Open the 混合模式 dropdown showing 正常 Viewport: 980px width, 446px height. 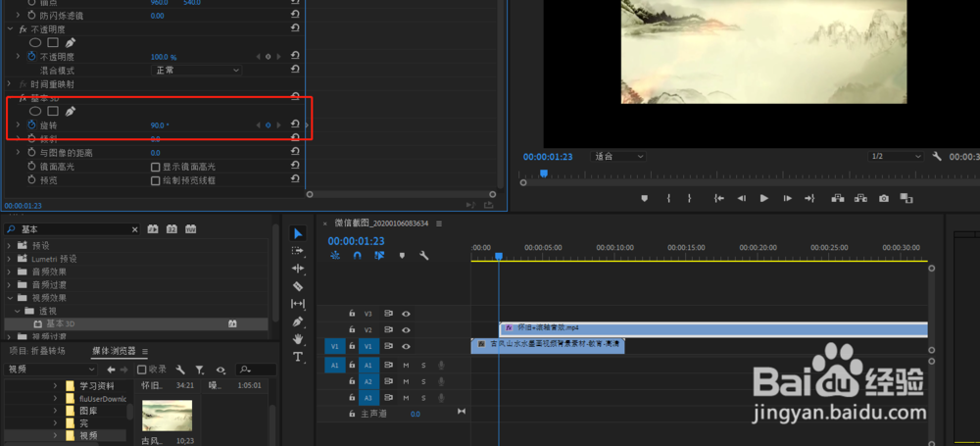click(196, 70)
